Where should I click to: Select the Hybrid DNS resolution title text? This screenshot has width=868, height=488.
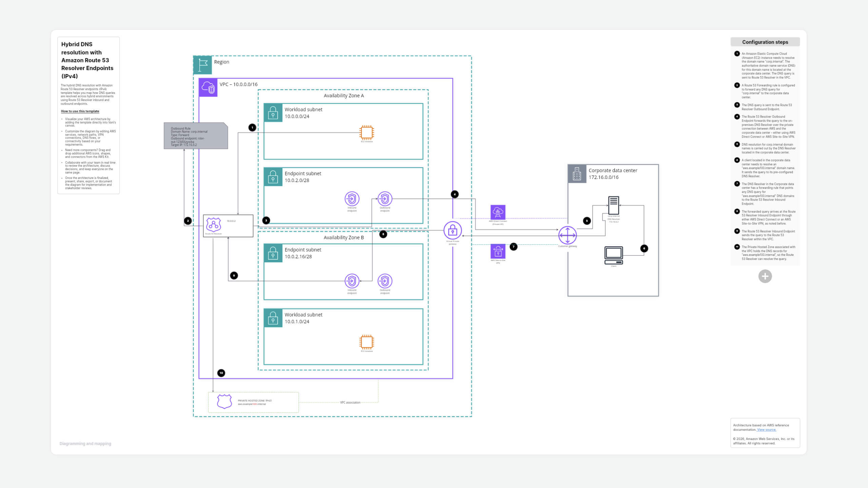(87, 60)
